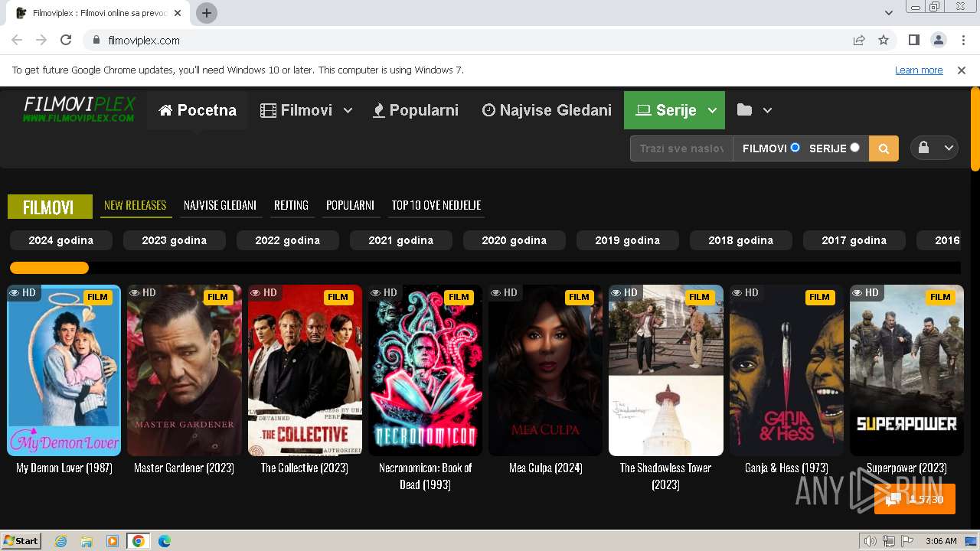Click the Windows Start button

21,541
